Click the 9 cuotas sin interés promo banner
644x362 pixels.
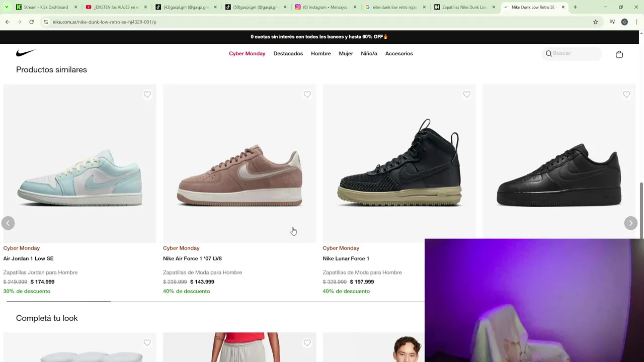tap(319, 37)
